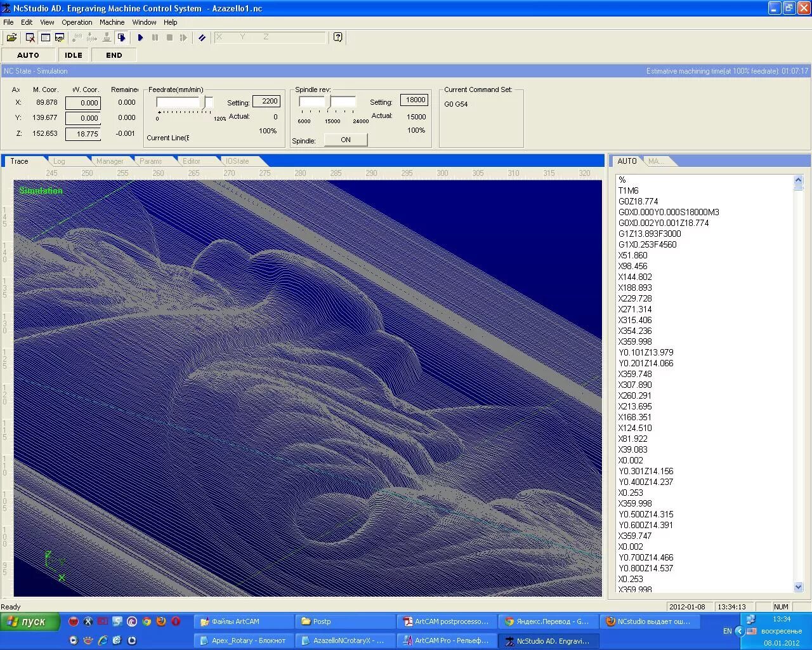This screenshot has width=812, height=650.
Task: Switch to the Trace tab
Action: click(19, 161)
